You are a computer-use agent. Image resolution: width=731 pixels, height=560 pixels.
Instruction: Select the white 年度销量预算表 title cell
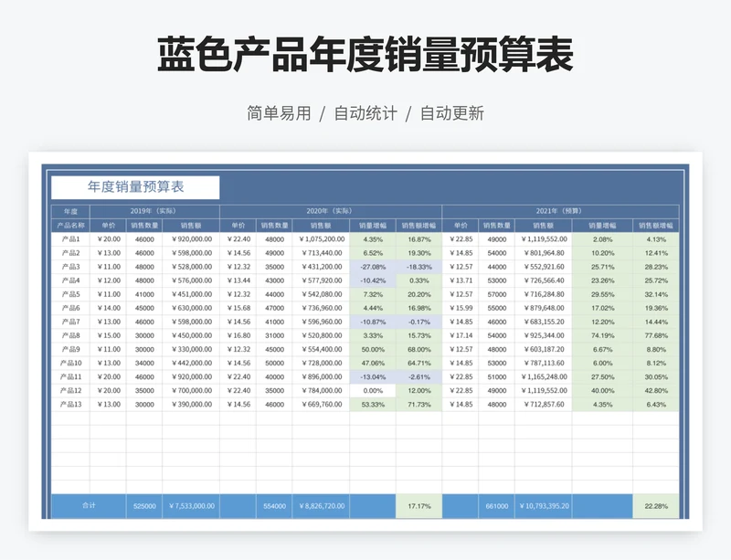[x=135, y=187]
